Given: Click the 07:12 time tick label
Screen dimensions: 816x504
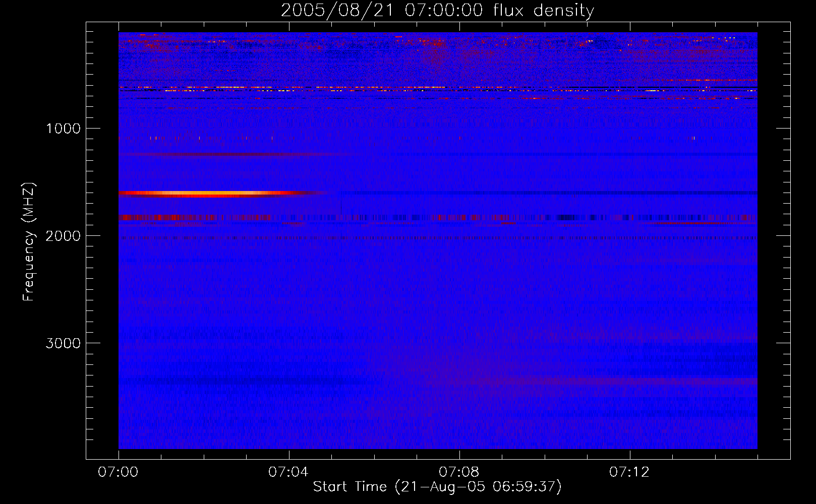Looking at the screenshot, I should coord(629,472).
